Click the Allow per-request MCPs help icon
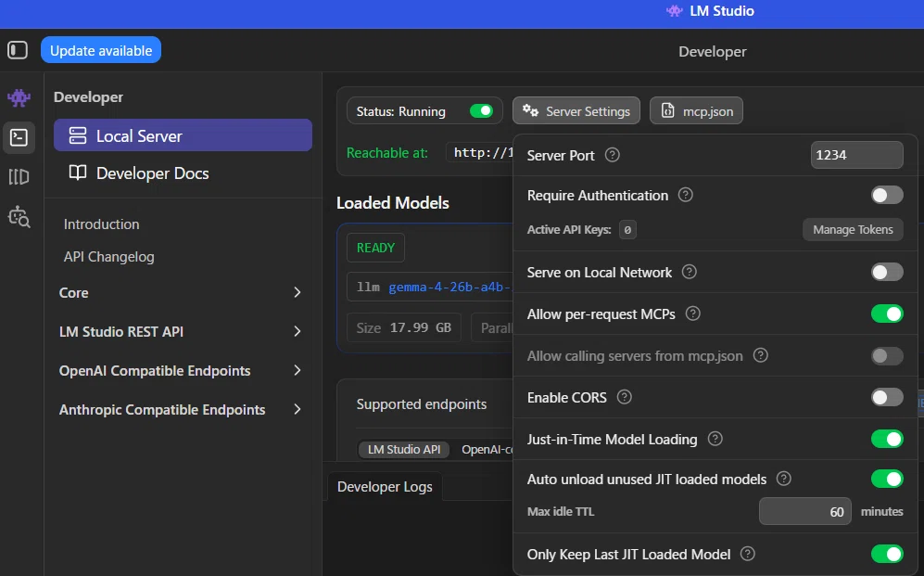Viewport: 924px width, 576px height. click(693, 314)
